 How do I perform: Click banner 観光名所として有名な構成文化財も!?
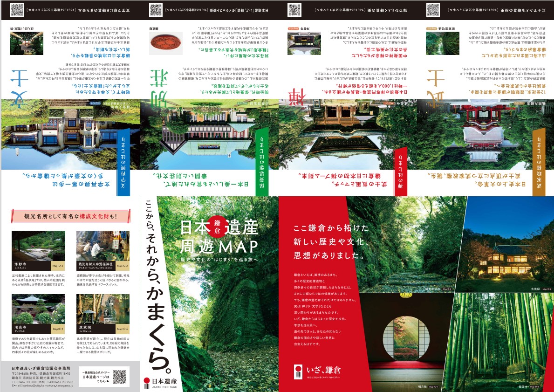71,216
